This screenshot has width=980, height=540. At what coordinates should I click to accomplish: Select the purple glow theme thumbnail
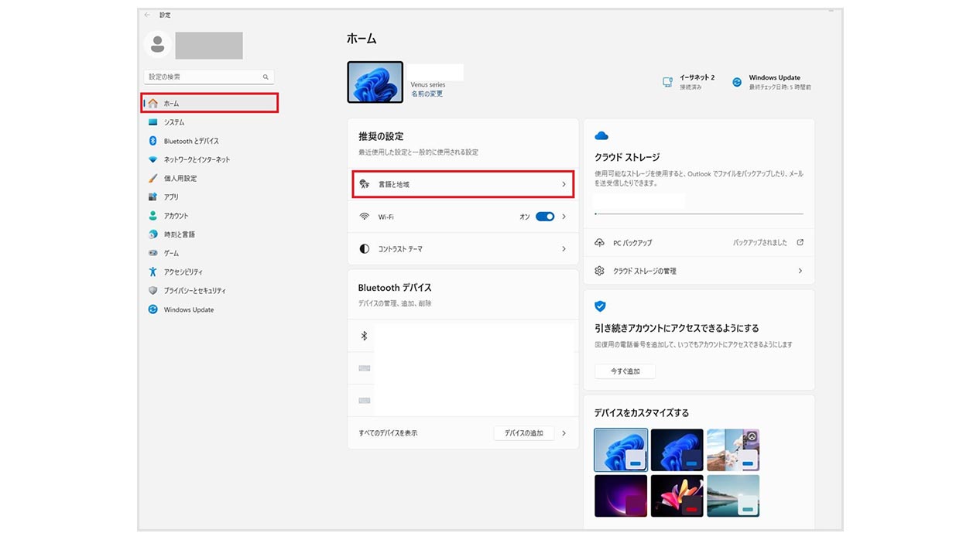[x=621, y=496]
